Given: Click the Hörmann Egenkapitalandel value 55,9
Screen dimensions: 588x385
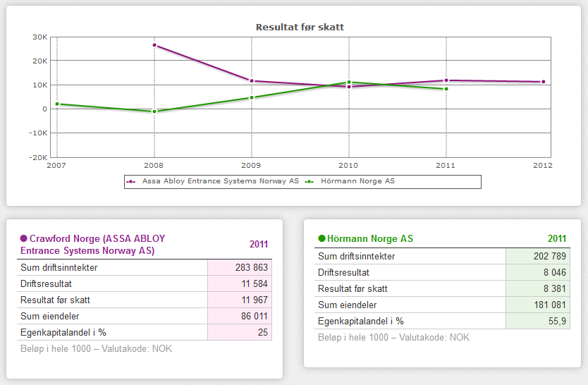Looking at the screenshot, I should [557, 321].
